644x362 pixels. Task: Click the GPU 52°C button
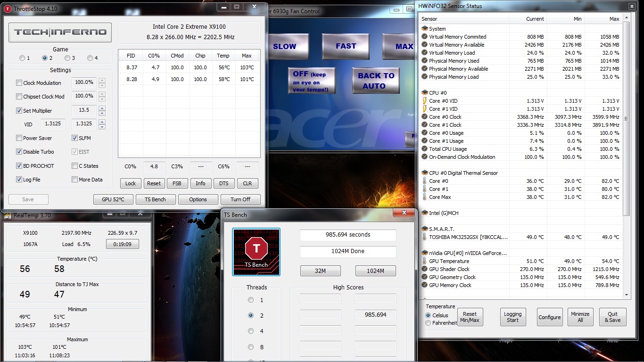point(113,199)
